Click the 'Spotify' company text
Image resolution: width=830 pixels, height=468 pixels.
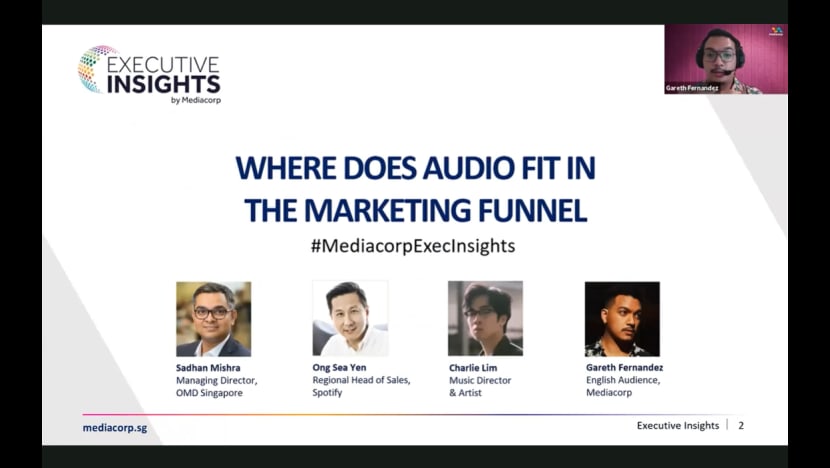pyautogui.click(x=327, y=393)
